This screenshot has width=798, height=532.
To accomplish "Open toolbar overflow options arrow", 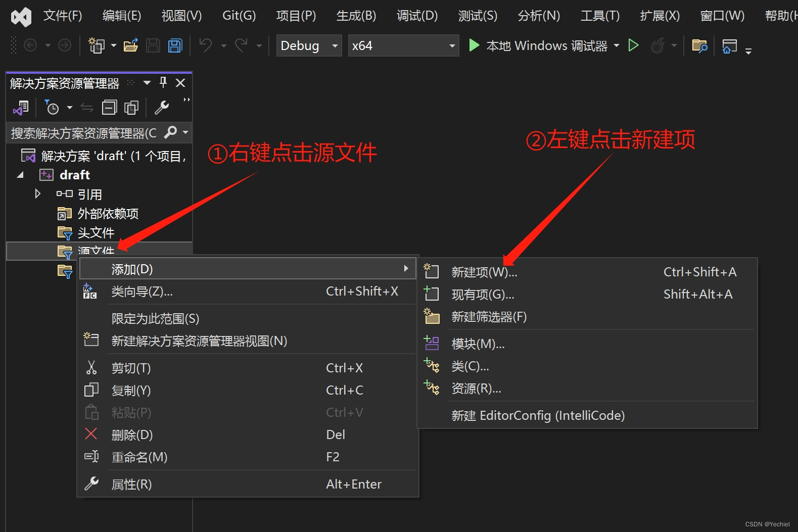I will tap(748, 51).
